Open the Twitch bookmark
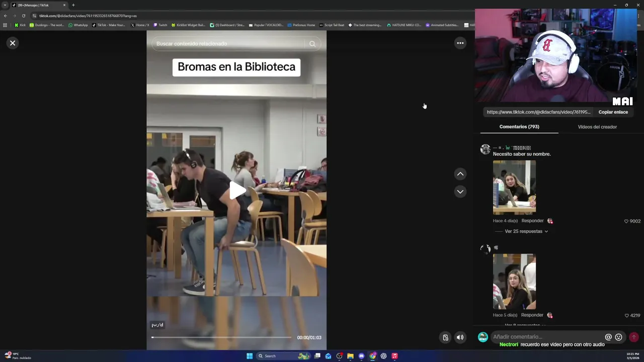 pyautogui.click(x=160, y=25)
